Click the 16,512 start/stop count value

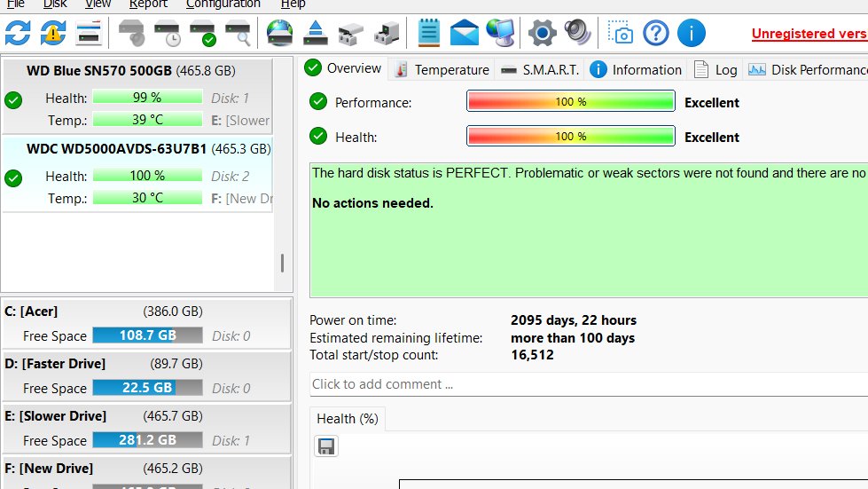532,355
